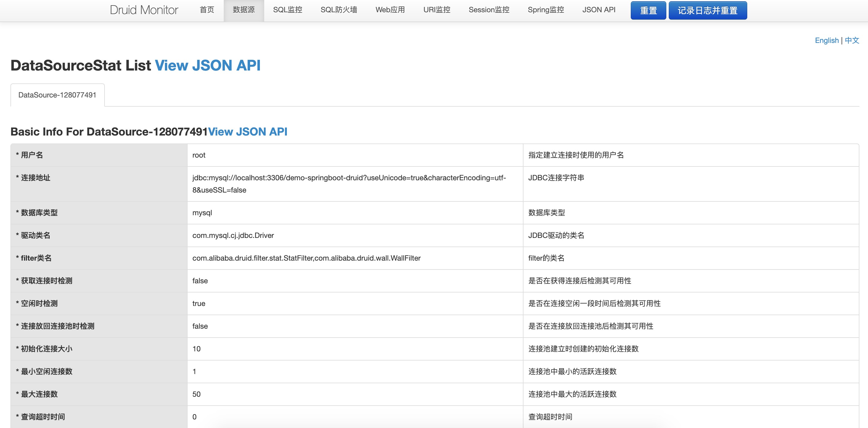Image resolution: width=868 pixels, height=428 pixels.
Task: Click description 连接池中最大的活跃连接数
Action: pos(572,394)
